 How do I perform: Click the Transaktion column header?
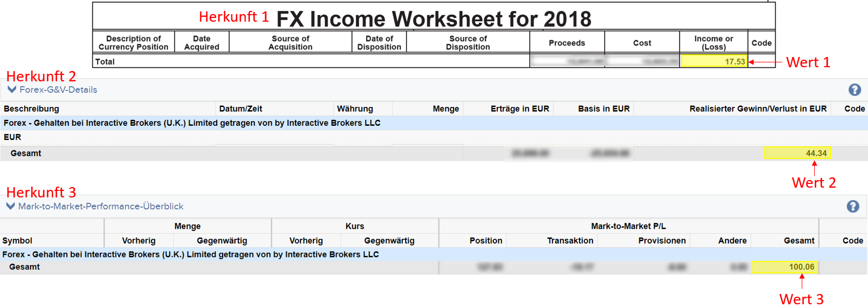pyautogui.click(x=570, y=241)
